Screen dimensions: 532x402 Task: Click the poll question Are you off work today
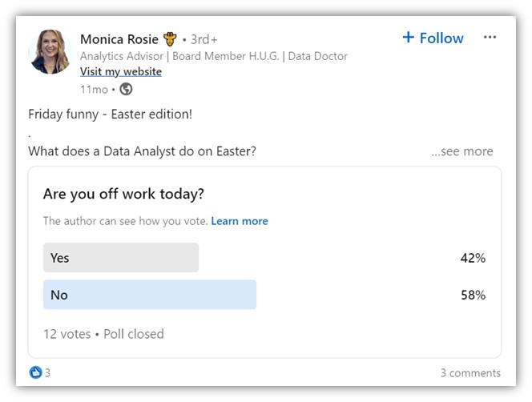tap(123, 194)
